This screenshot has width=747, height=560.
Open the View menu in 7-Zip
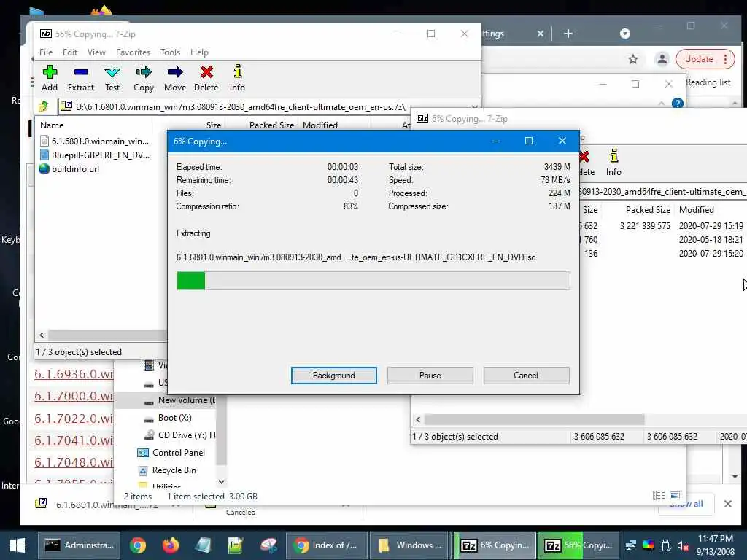pyautogui.click(x=96, y=52)
